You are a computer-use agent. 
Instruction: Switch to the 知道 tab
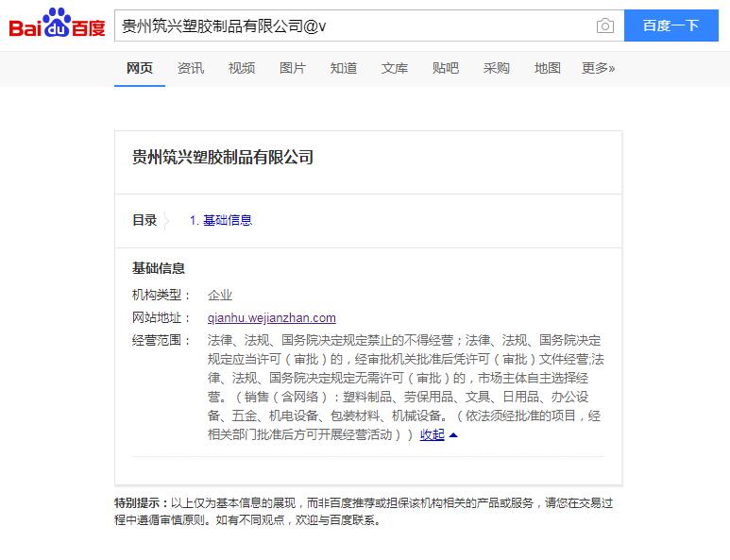pyautogui.click(x=344, y=68)
